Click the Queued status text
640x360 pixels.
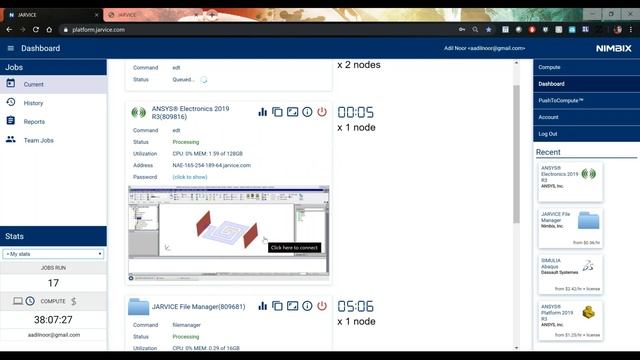click(184, 80)
